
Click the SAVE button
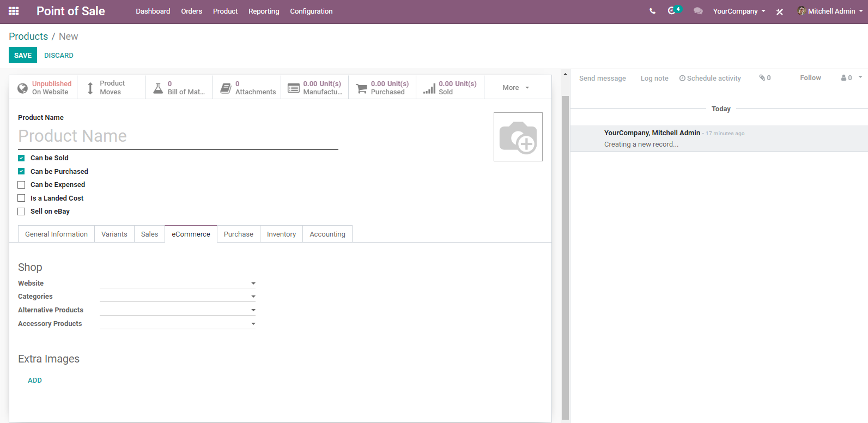point(23,55)
